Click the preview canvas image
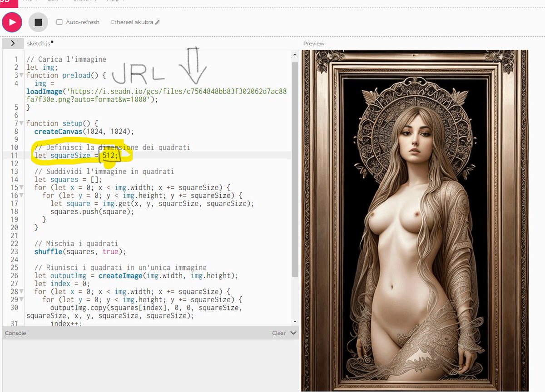The image size is (545, 392). pyautogui.click(x=415, y=221)
